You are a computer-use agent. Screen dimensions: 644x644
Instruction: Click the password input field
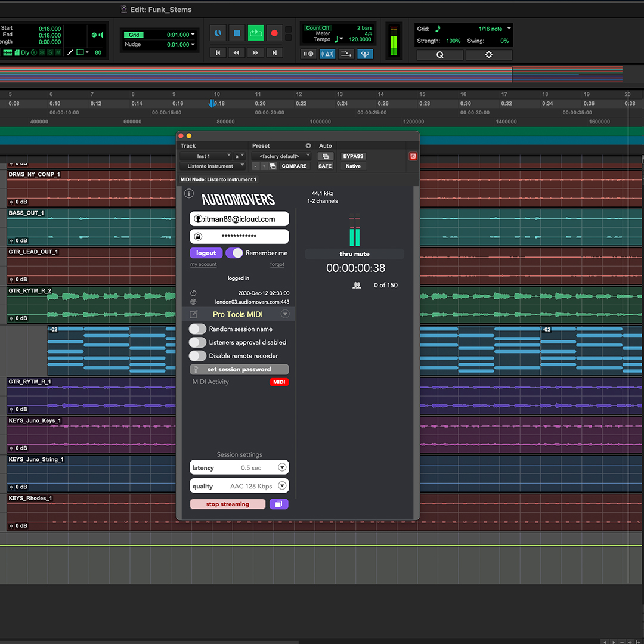point(239,237)
